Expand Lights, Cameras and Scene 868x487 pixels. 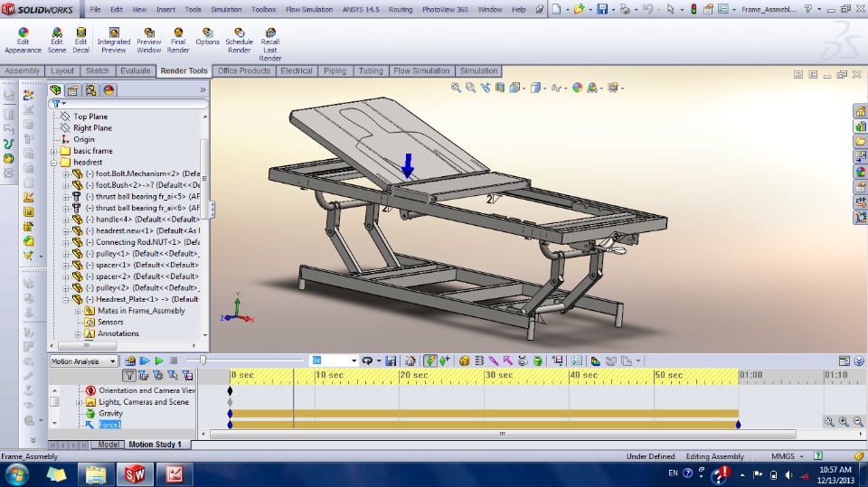tap(79, 402)
